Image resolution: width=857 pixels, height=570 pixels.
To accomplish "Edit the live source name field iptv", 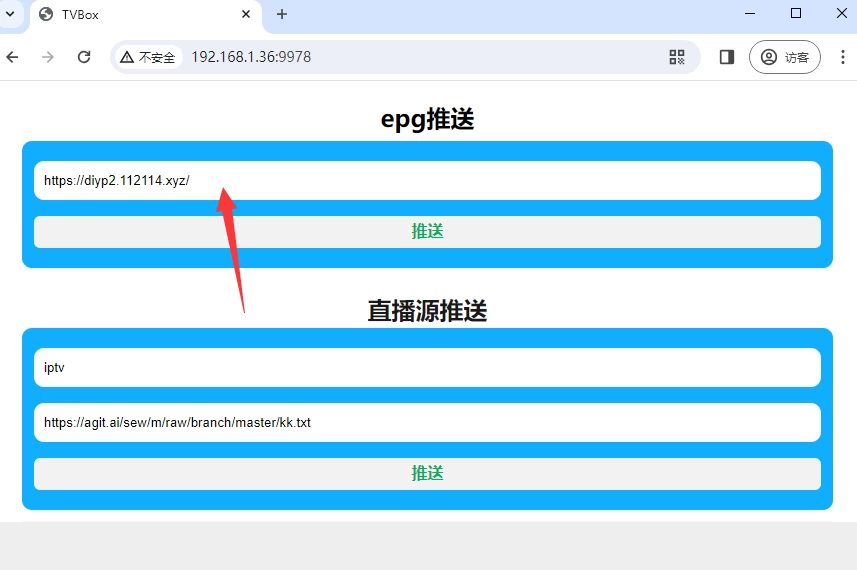I will point(427,367).
